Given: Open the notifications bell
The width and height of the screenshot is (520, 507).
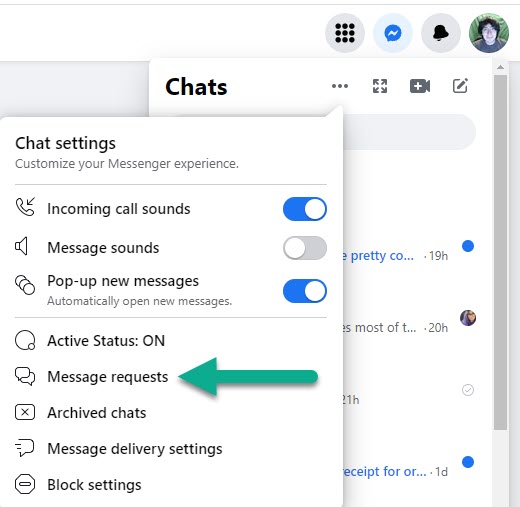Looking at the screenshot, I should (441, 33).
